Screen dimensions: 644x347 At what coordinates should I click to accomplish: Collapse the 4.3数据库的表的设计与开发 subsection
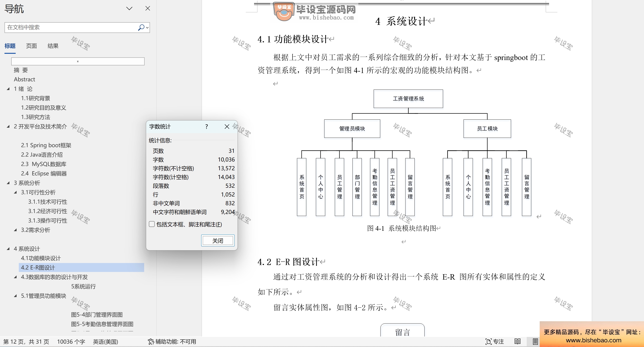(x=15, y=277)
